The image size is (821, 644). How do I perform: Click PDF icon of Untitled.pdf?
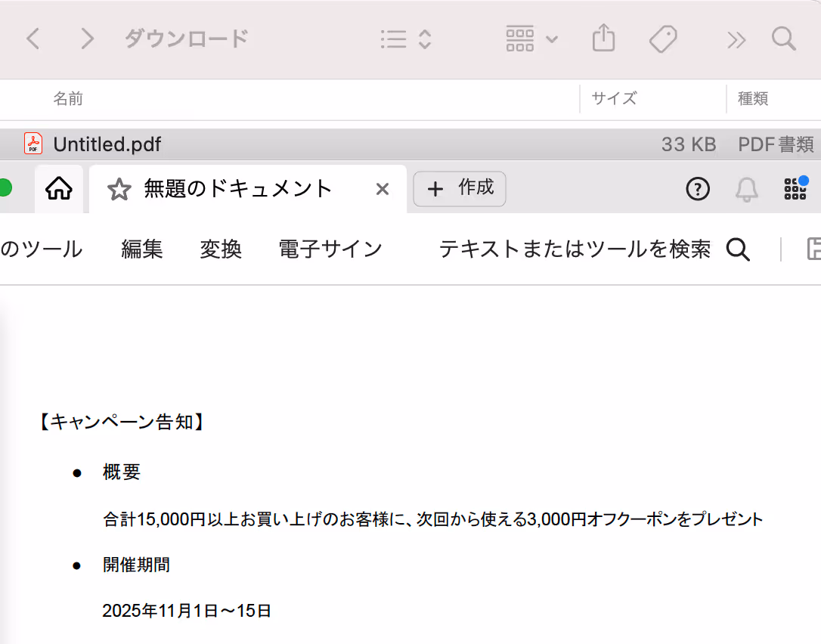pyautogui.click(x=33, y=144)
